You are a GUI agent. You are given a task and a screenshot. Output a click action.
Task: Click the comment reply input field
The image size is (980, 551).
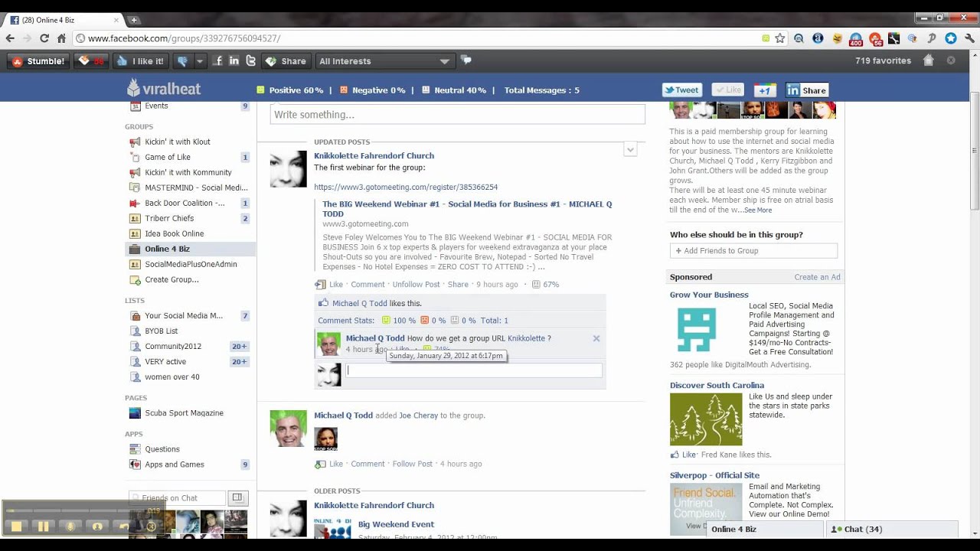click(x=474, y=370)
